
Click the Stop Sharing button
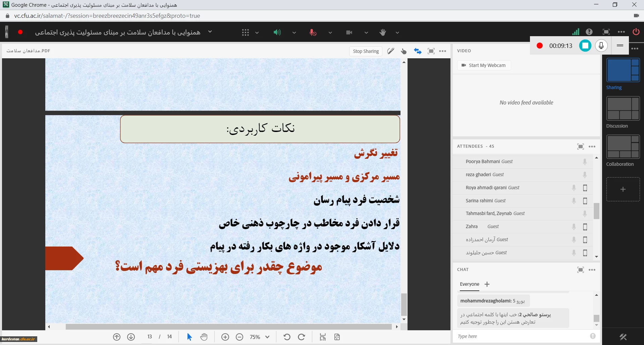pyautogui.click(x=366, y=51)
